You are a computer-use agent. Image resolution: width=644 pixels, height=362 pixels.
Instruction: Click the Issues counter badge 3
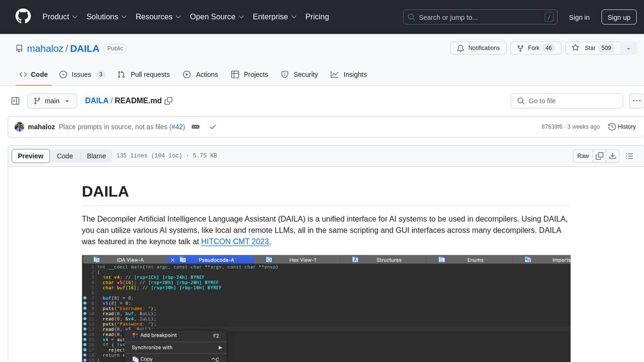point(100,74)
